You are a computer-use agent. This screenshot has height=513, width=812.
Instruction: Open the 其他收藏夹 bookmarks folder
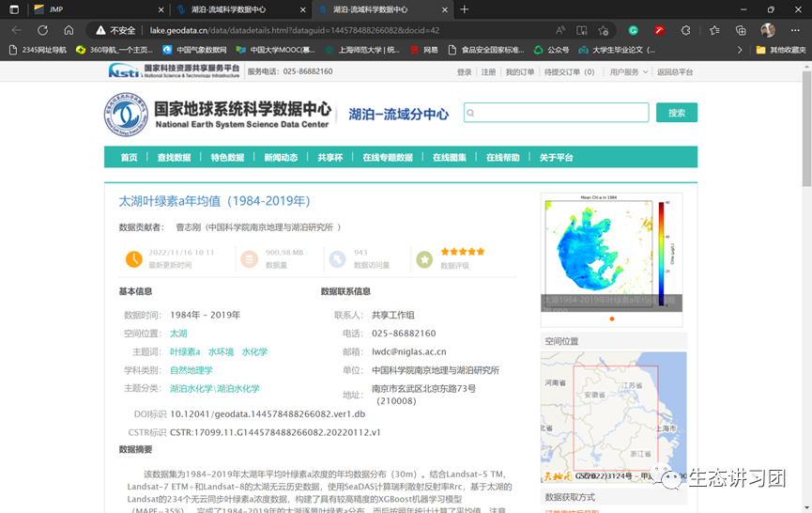781,50
